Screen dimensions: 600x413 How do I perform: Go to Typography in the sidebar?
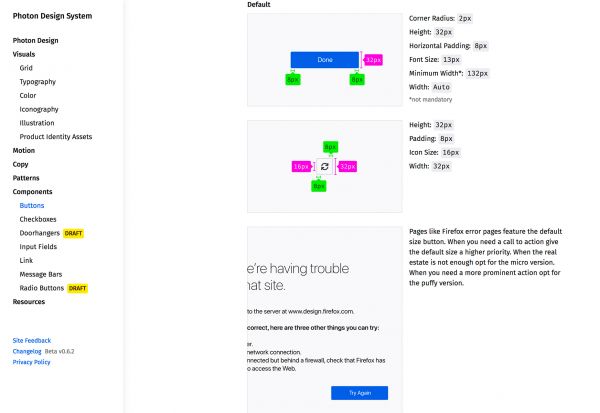pyautogui.click(x=38, y=82)
